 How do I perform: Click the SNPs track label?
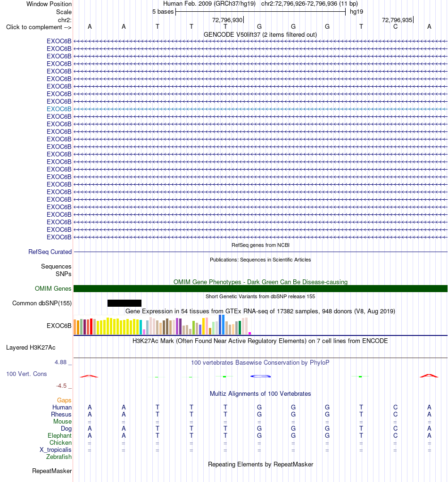click(x=63, y=274)
